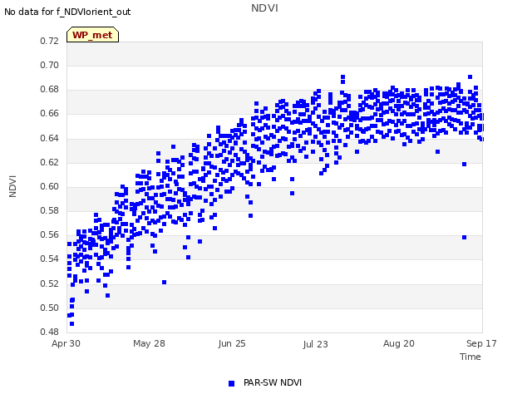Click the Jul 23 x-axis tick label
This screenshot has width=532, height=399.
[x=315, y=344]
